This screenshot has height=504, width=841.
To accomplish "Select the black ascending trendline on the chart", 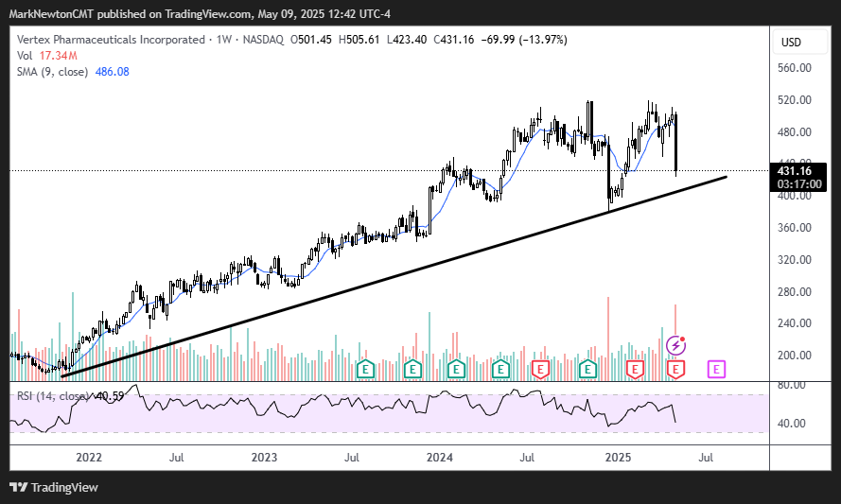I will [x=394, y=277].
